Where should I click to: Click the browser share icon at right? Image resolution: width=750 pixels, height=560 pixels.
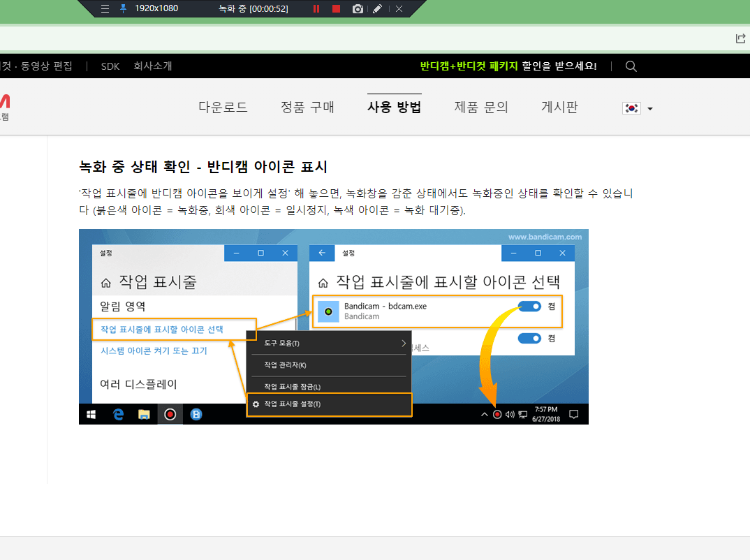coord(740,38)
